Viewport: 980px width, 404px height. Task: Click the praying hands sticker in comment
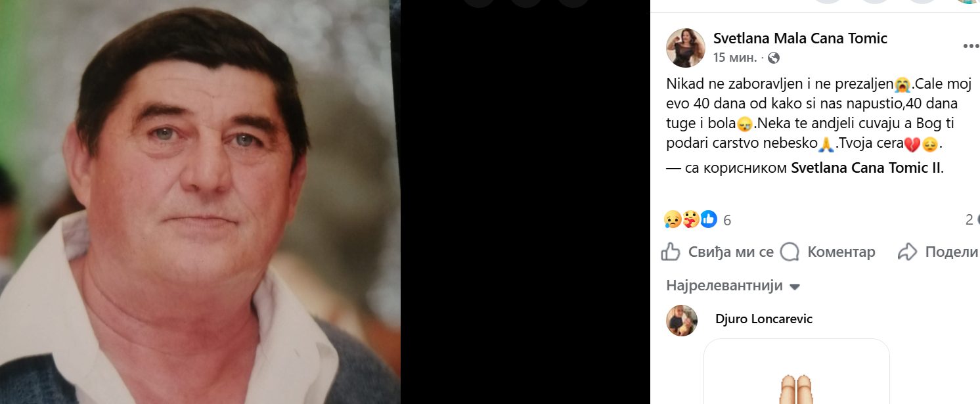click(x=796, y=388)
